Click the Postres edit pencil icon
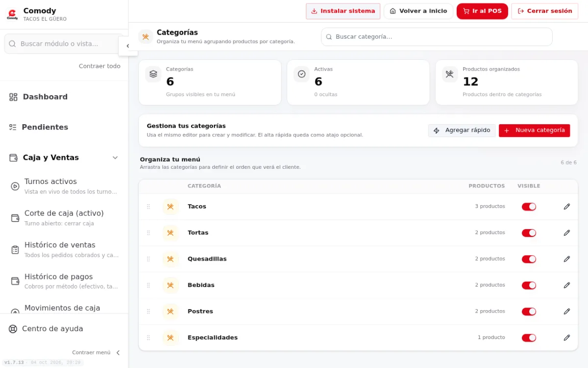588x368 pixels. (567, 312)
